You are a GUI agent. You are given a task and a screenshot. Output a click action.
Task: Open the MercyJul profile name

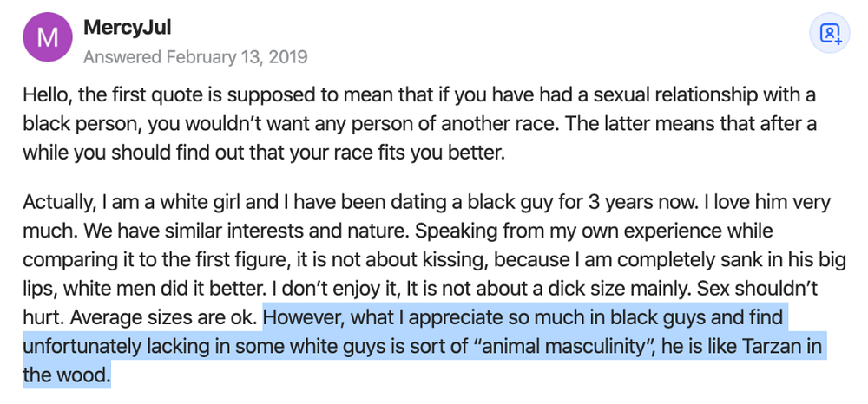pos(127,27)
